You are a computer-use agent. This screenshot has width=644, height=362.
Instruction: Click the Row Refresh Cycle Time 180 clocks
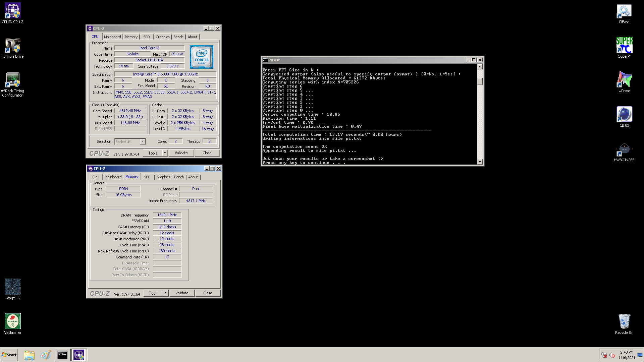point(167,251)
